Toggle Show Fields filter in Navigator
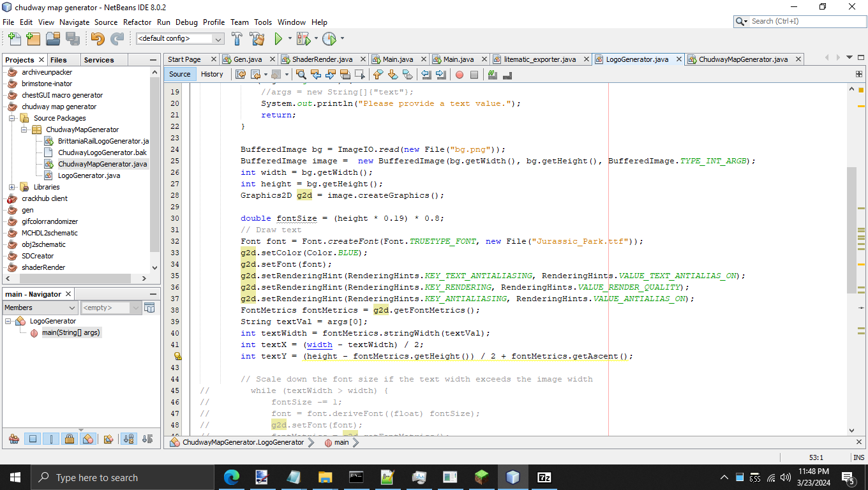 (x=33, y=439)
